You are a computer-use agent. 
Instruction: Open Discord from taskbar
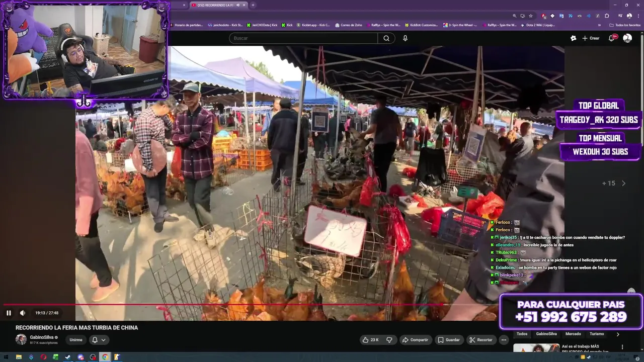pos(80,357)
